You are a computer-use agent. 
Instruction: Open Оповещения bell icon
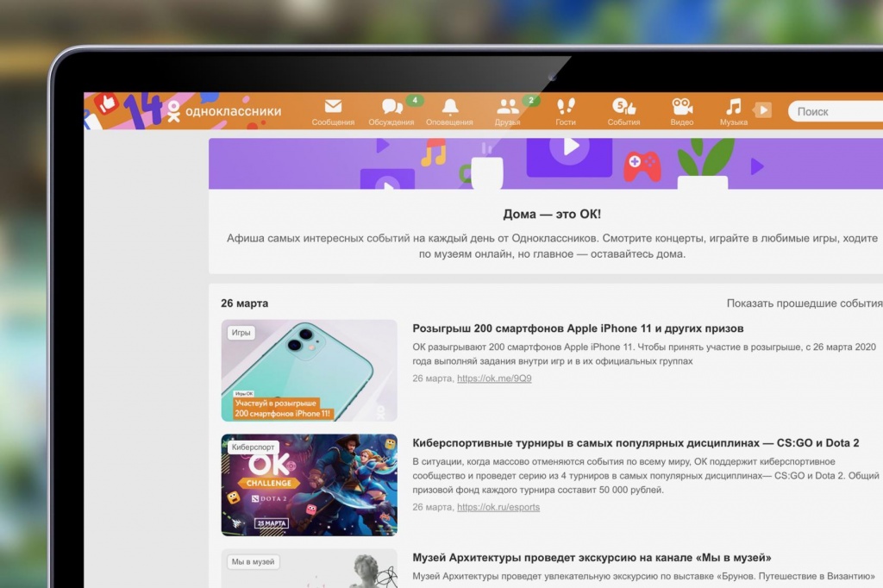pos(450,106)
